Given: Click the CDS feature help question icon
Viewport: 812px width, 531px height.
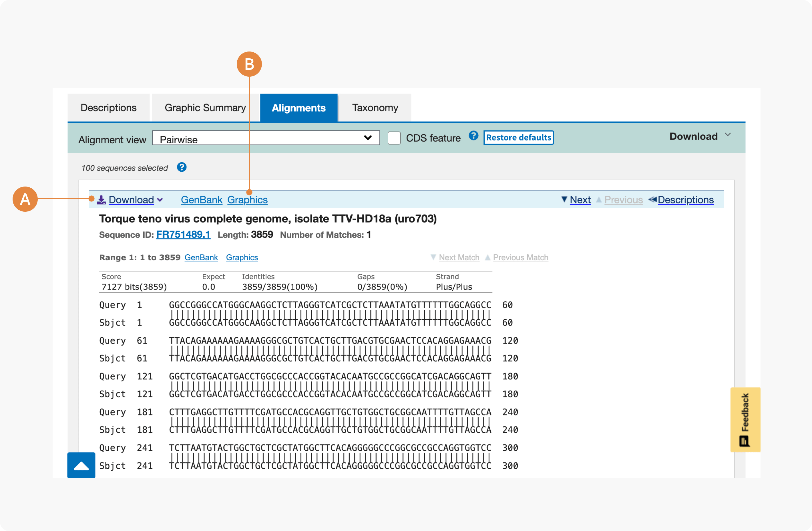Looking at the screenshot, I should pos(473,136).
